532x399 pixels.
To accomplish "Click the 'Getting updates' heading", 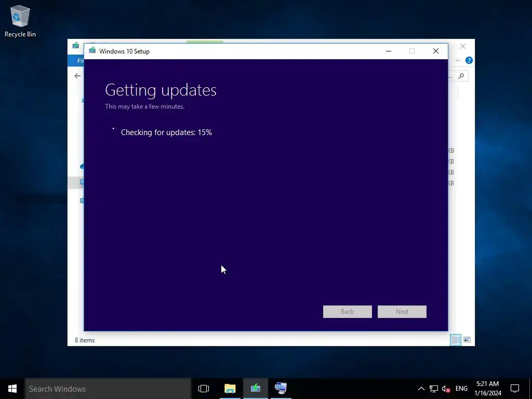I will pos(161,90).
